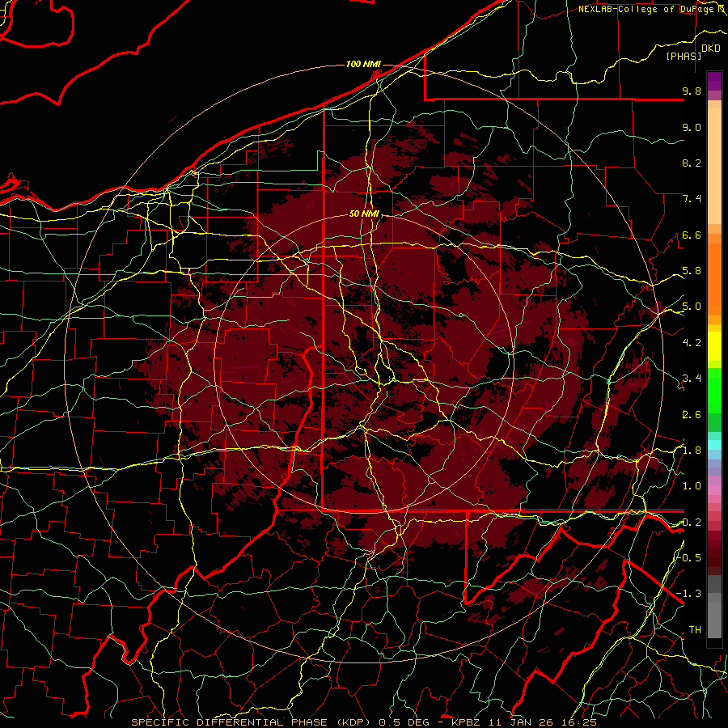Click the 100 NMI range ring label
Viewport: 728px width, 728px height.
pos(363,64)
